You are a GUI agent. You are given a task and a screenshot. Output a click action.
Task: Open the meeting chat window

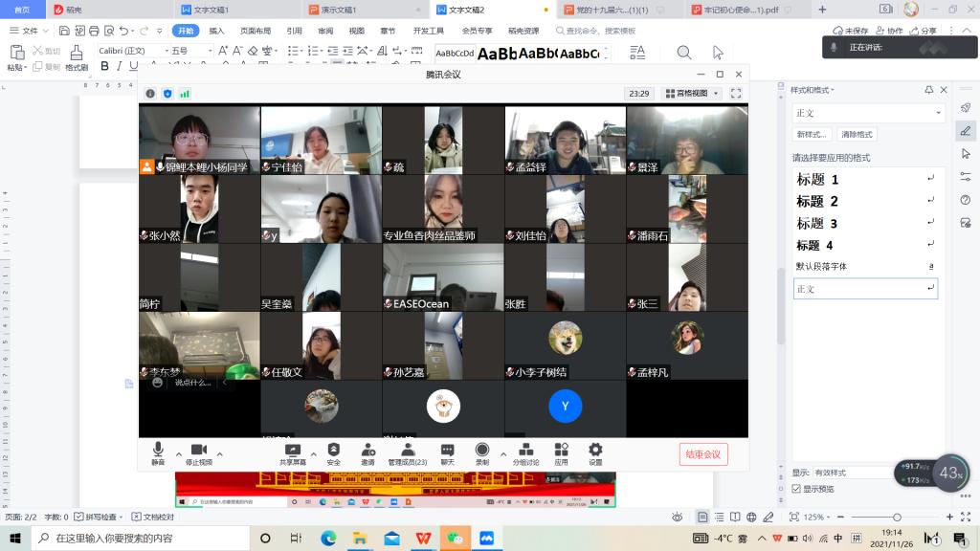pos(447,451)
